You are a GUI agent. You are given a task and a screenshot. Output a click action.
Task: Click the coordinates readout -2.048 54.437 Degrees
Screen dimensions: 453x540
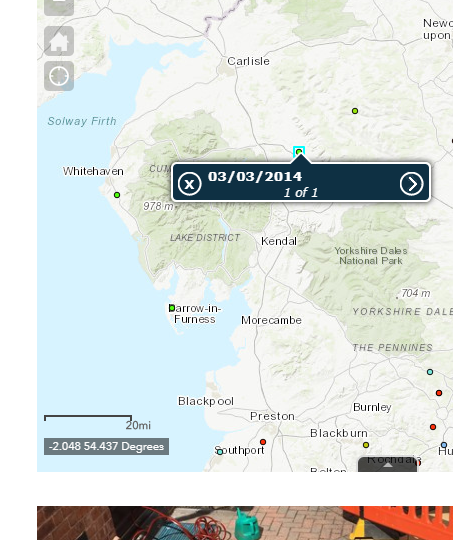[x=106, y=446]
